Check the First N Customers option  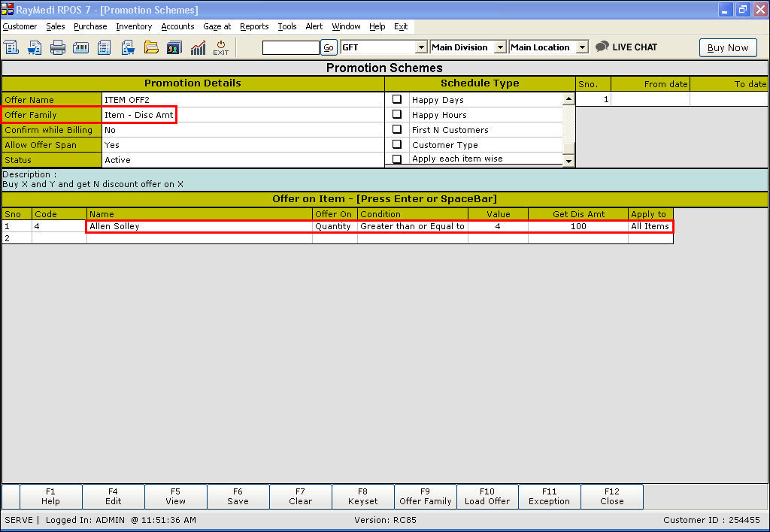click(397, 129)
